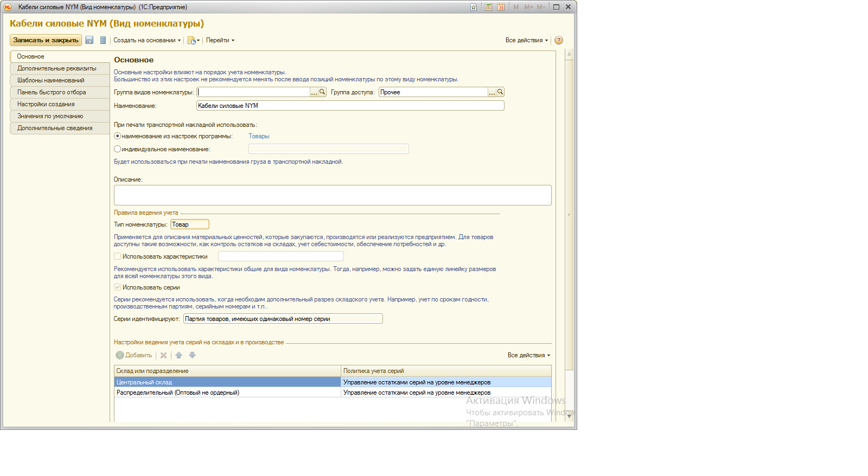868x476 pixels.
Task: Open the calculator icon in title bar
Action: pyautogui.click(x=488, y=7)
